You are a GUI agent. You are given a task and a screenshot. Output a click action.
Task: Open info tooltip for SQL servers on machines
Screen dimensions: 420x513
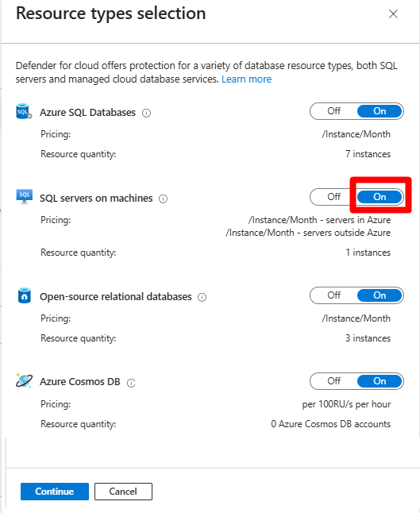(x=163, y=199)
